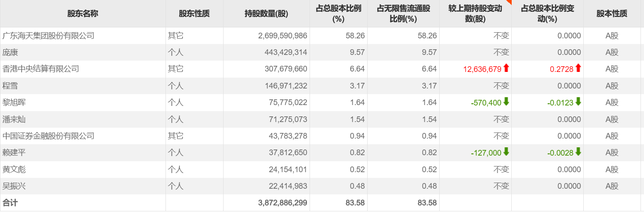
Task: Click red up arrow beside 0.2728
Action: pyautogui.click(x=578, y=68)
